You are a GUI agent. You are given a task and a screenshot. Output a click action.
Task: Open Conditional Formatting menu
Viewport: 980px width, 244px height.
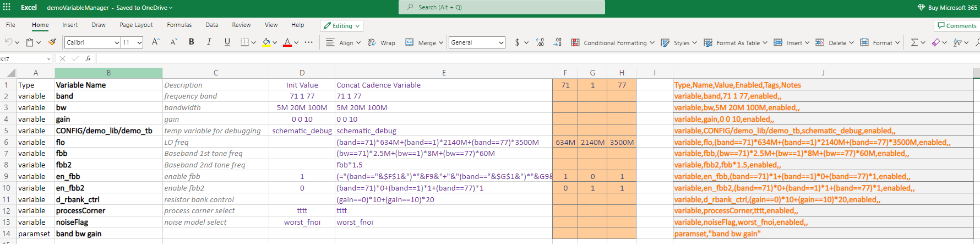[x=613, y=42]
